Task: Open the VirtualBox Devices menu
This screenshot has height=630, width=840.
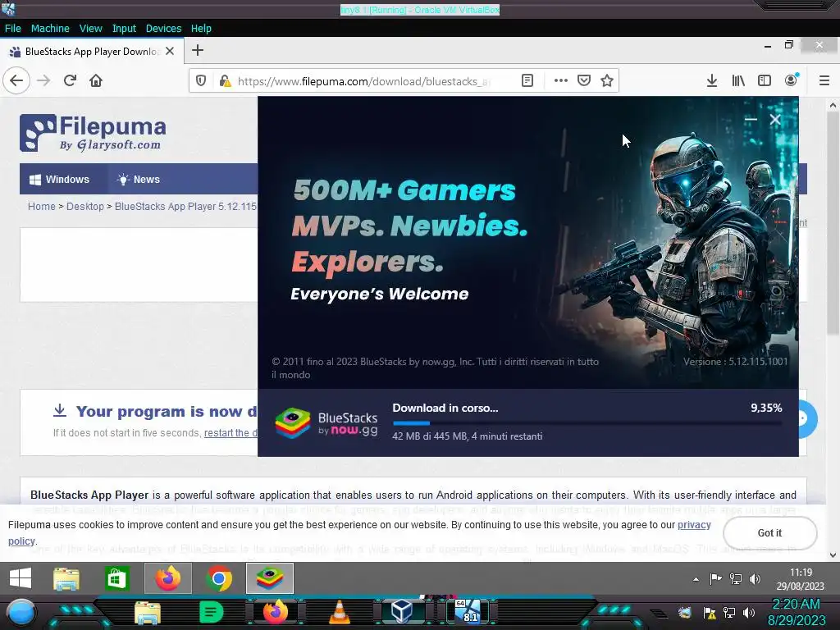Action: pos(163,29)
